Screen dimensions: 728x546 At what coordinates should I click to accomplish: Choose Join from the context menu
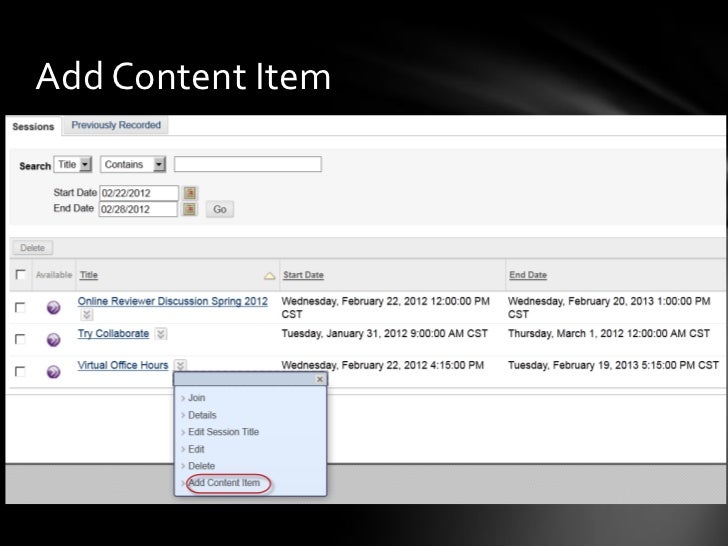pyautogui.click(x=196, y=398)
